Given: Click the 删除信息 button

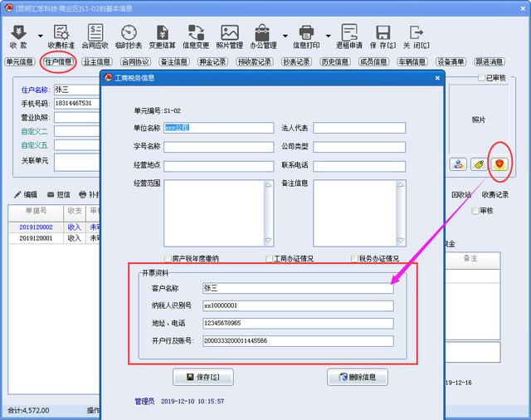Looking at the screenshot, I should tap(358, 377).
